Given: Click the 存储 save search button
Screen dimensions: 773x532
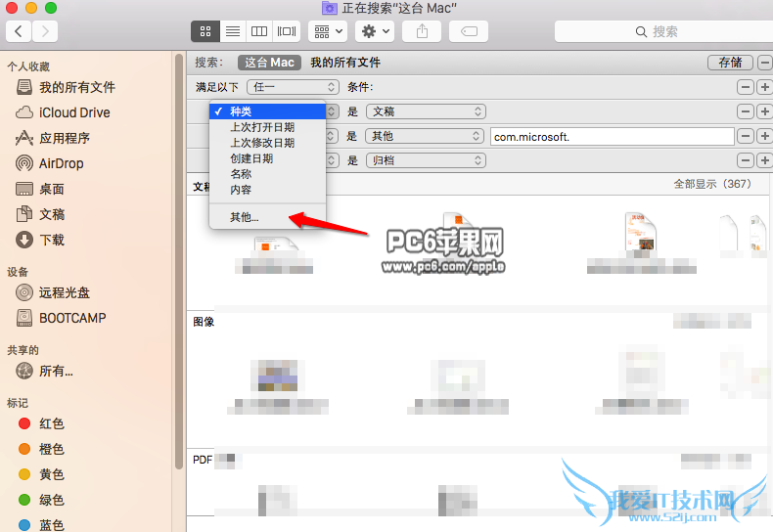Looking at the screenshot, I should (730, 63).
